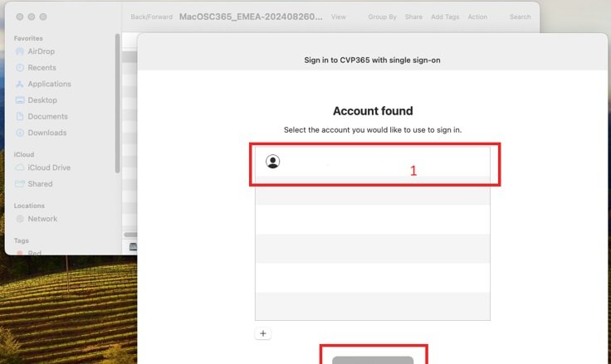Select the account row with person icon
Viewport: 611px width, 364px height.
(373, 162)
